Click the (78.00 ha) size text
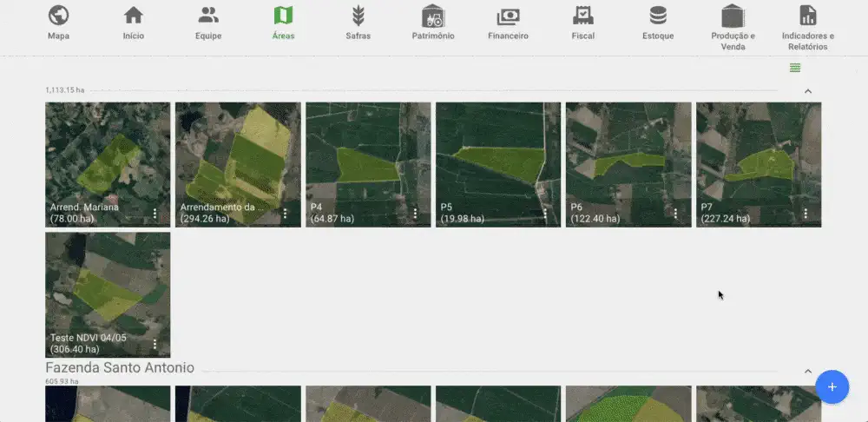Image resolution: width=868 pixels, height=422 pixels. [72, 219]
